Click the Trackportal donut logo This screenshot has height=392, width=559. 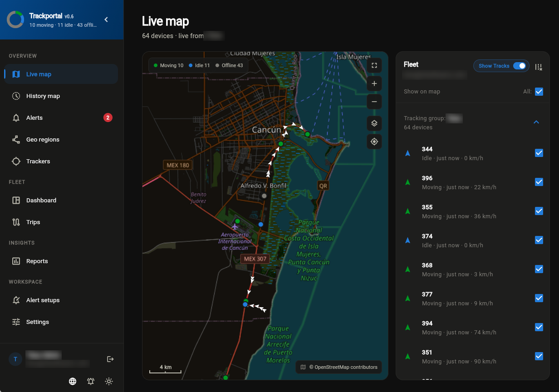coord(15,20)
